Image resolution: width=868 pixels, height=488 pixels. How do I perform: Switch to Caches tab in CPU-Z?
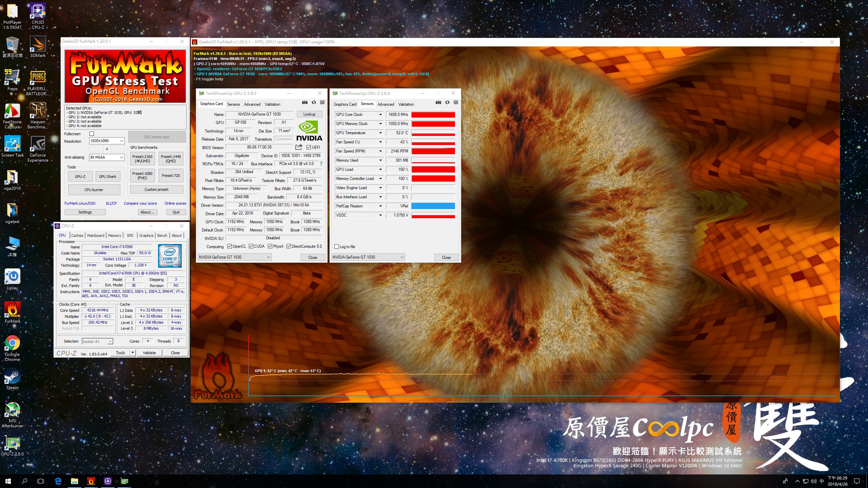pos(77,236)
